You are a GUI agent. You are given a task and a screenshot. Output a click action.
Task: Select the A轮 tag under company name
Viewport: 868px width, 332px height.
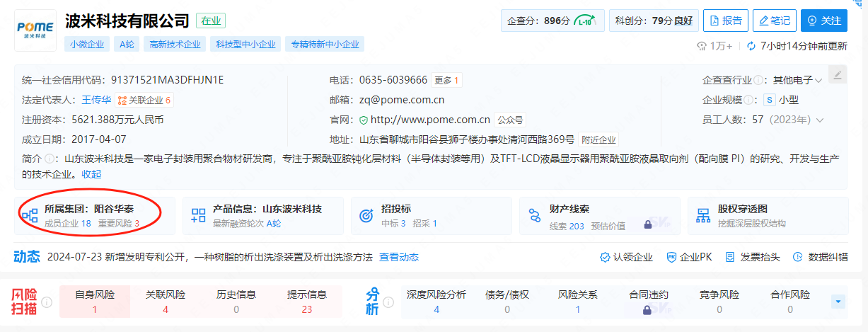(x=127, y=44)
